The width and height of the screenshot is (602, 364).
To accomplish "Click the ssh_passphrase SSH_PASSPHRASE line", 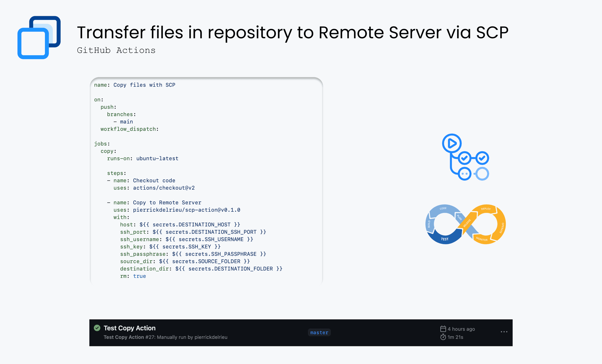I will (193, 254).
